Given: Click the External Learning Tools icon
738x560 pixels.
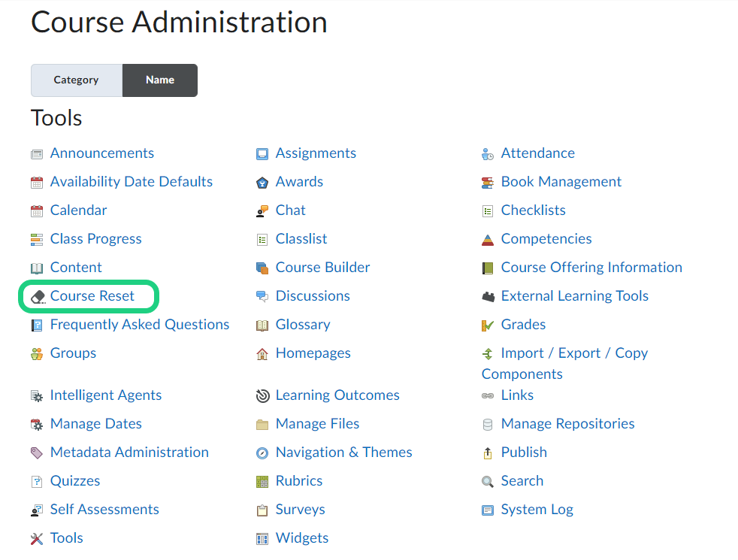Looking at the screenshot, I should tap(488, 297).
